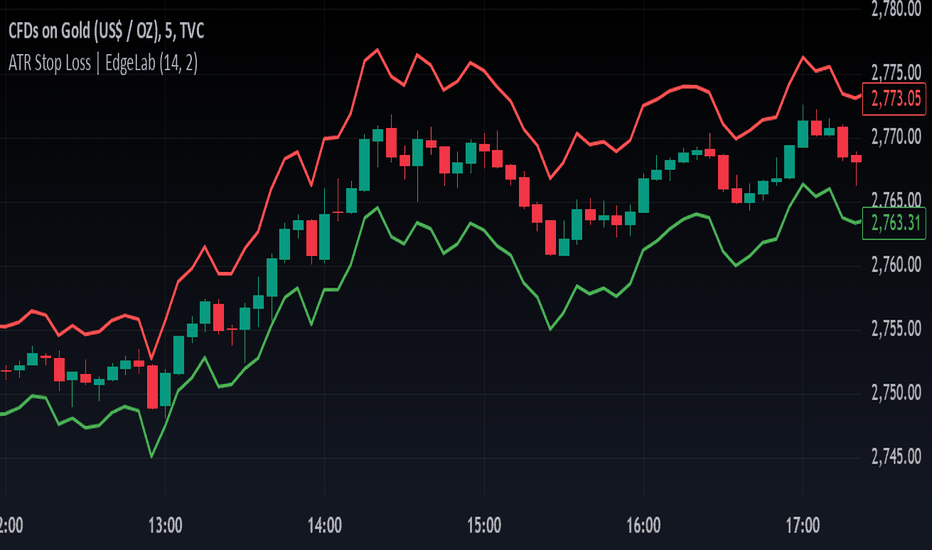Click the 17:00 time axis label
This screenshot has width=932, height=550.
[802, 526]
